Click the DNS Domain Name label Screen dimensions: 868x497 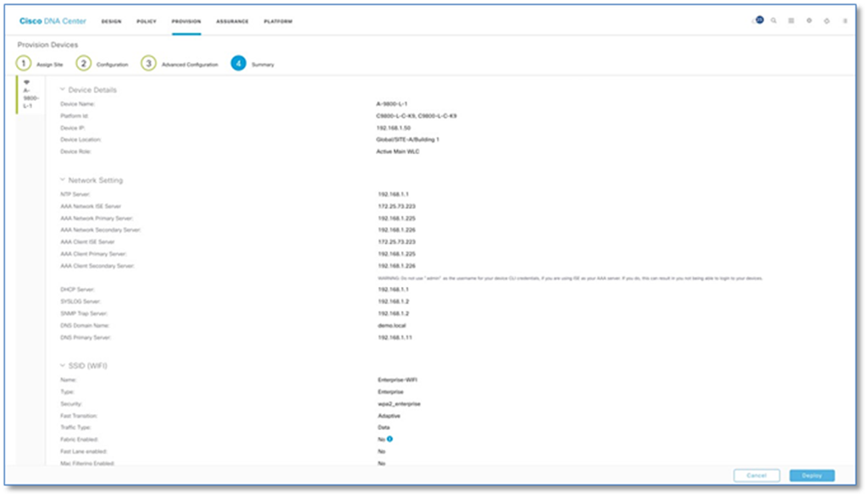tap(85, 325)
